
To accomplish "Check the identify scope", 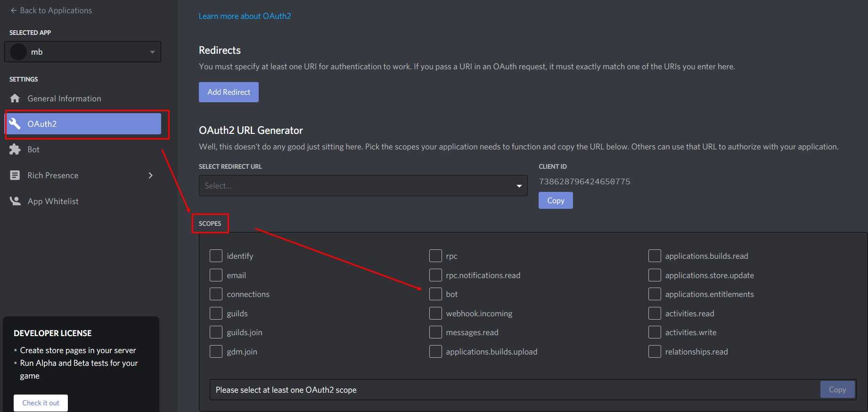I will tap(216, 256).
